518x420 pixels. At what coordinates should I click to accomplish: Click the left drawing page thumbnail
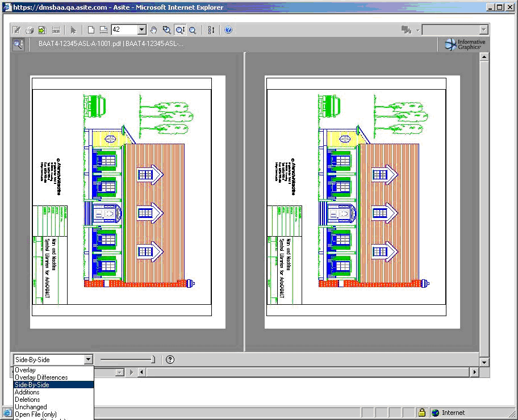click(128, 201)
